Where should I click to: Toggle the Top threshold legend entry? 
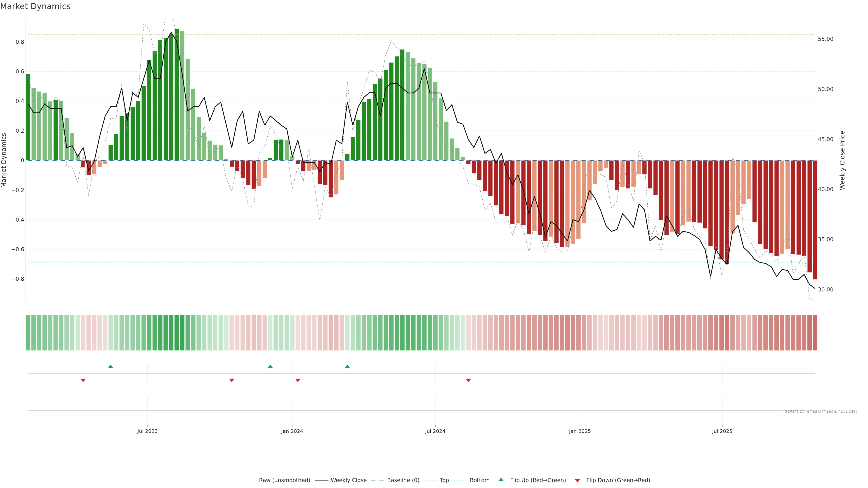tap(444, 480)
